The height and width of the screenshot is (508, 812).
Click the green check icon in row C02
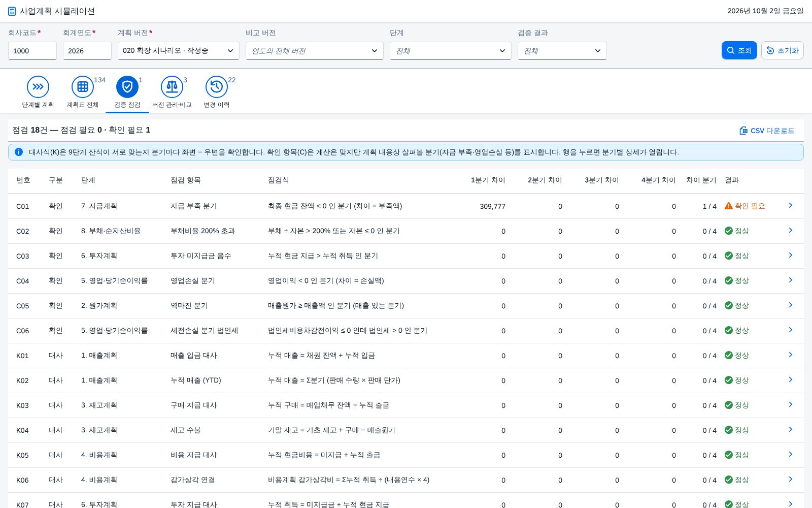[729, 231]
